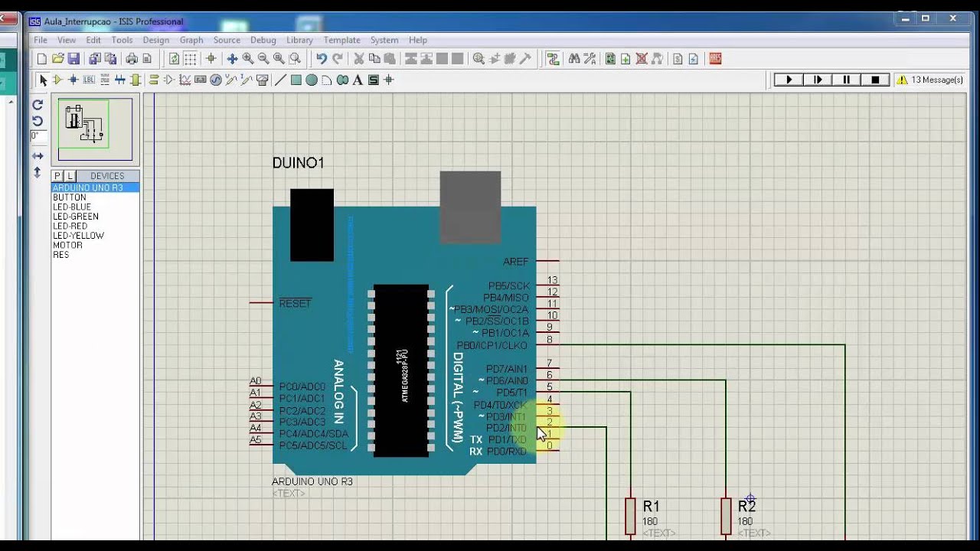The width and height of the screenshot is (980, 551).
Task: Click the Step simulation button
Action: pos(818,80)
